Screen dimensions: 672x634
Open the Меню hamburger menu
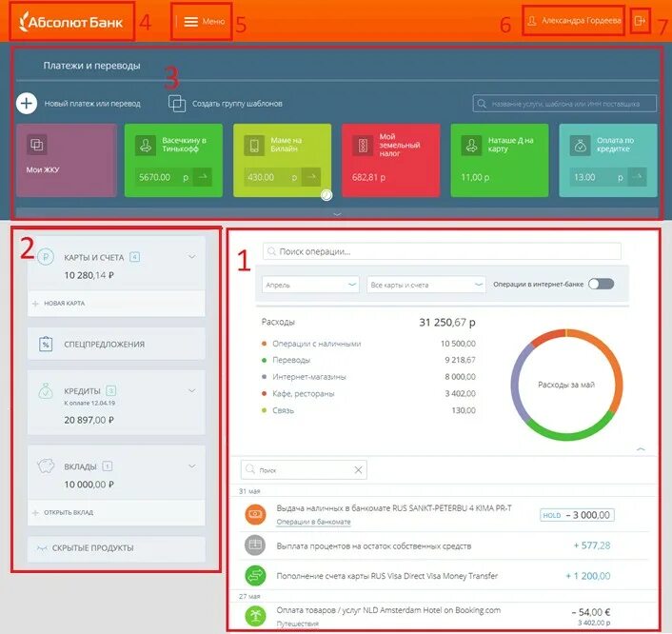(205, 22)
